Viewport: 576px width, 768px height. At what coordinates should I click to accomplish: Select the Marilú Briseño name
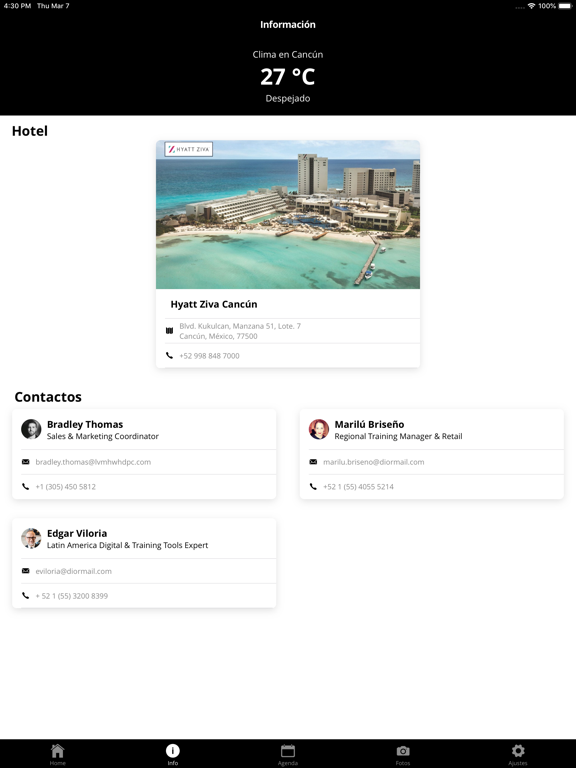point(369,424)
